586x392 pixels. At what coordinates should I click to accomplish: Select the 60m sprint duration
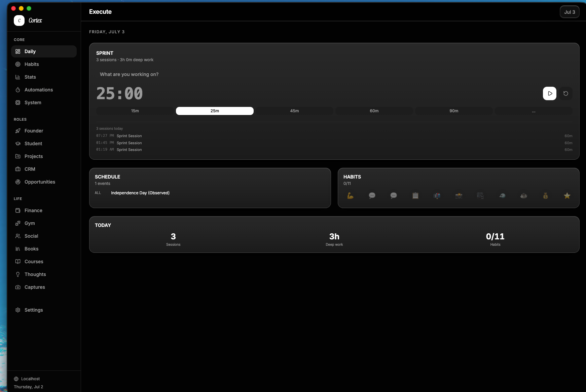[374, 111]
